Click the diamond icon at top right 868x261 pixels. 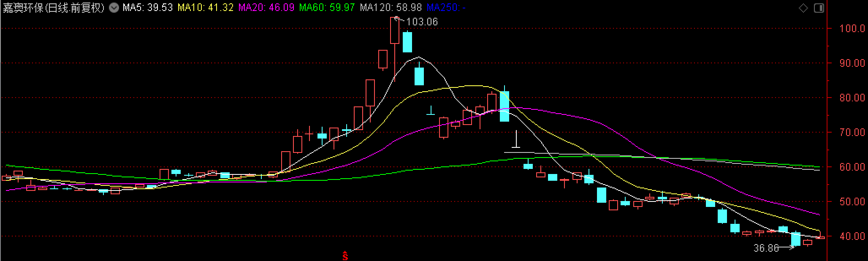(x=803, y=8)
